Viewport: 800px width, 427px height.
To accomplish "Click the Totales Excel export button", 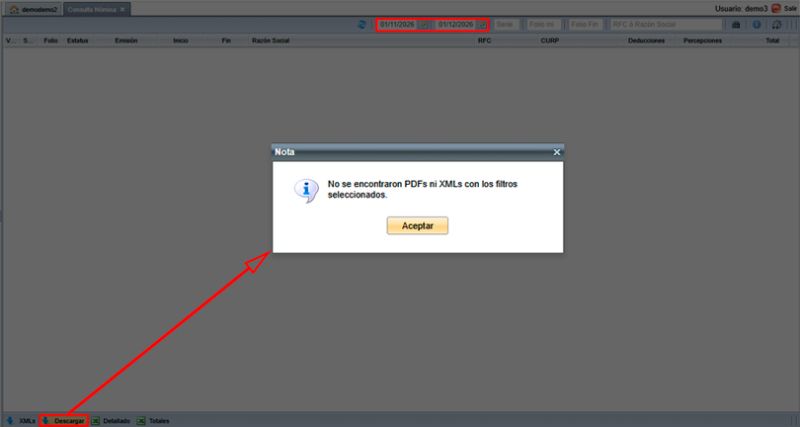I will 153,421.
